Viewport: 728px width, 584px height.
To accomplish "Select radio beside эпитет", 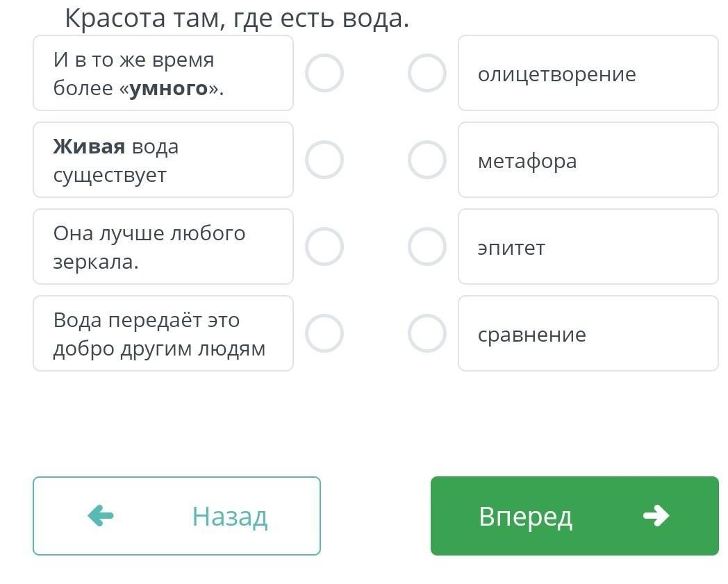I will click(x=427, y=247).
